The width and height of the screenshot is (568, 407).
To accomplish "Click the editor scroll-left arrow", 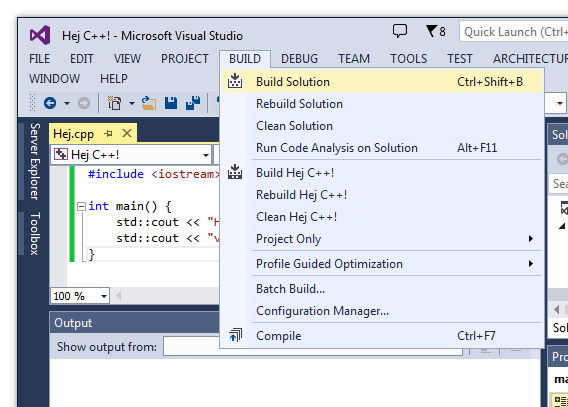I will [118, 296].
